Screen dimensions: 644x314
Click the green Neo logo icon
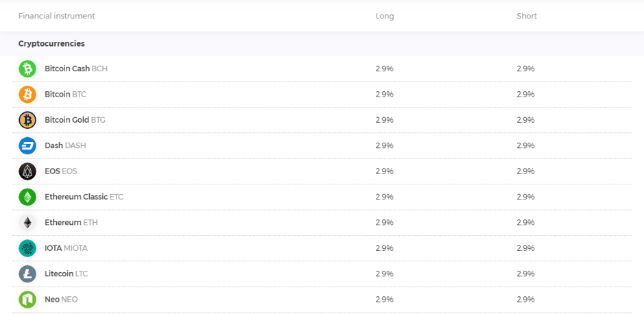coord(27,300)
